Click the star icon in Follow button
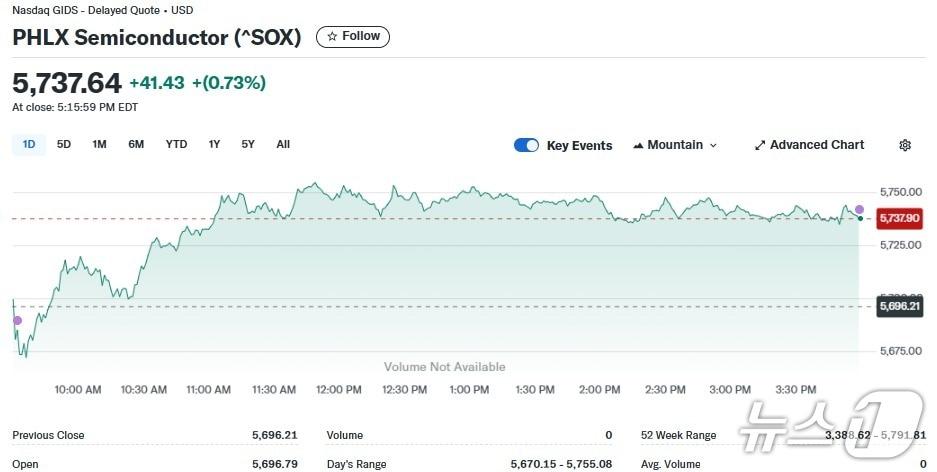The height and width of the screenshot is (472, 937). (x=332, y=36)
